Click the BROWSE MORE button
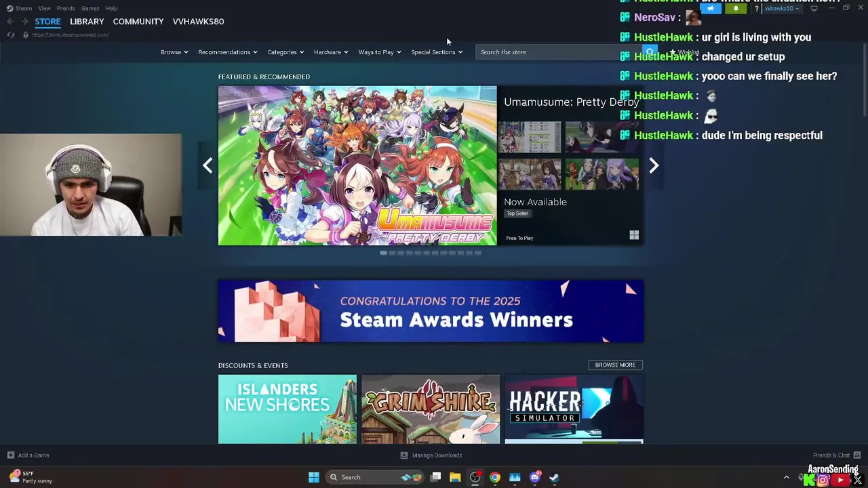 tap(615, 365)
